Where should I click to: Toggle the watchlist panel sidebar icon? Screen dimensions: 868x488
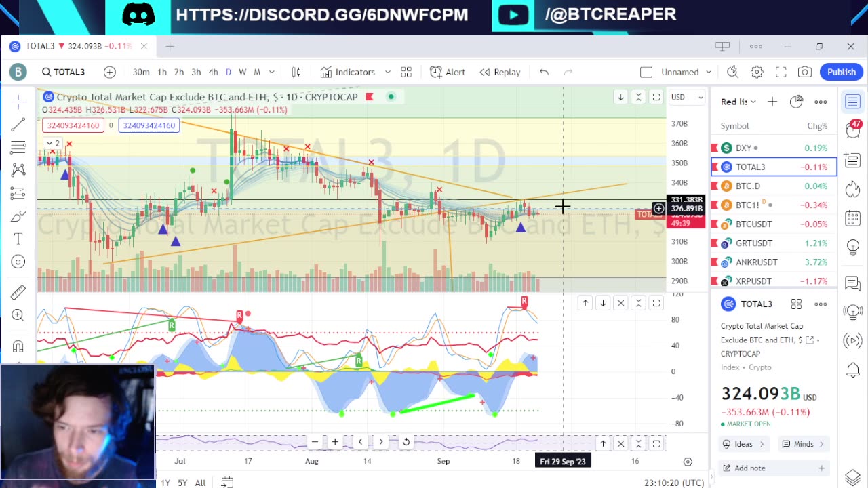point(853,102)
